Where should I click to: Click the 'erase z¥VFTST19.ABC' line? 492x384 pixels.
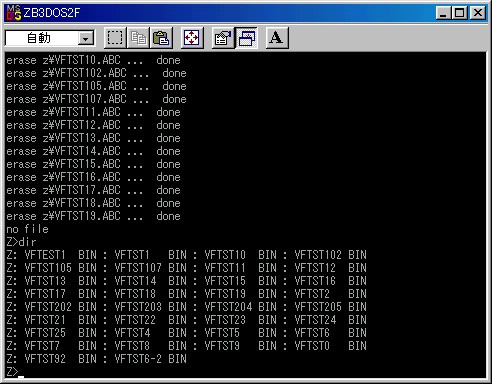point(93,216)
